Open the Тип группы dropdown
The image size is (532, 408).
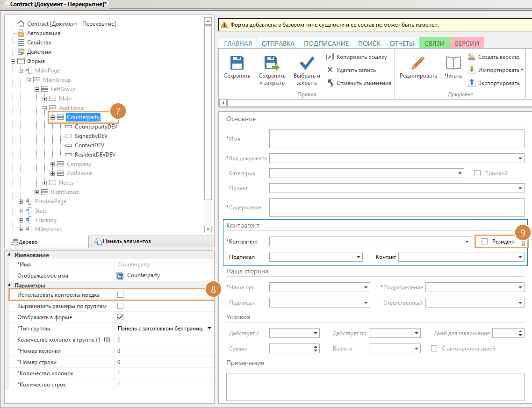coord(209,329)
